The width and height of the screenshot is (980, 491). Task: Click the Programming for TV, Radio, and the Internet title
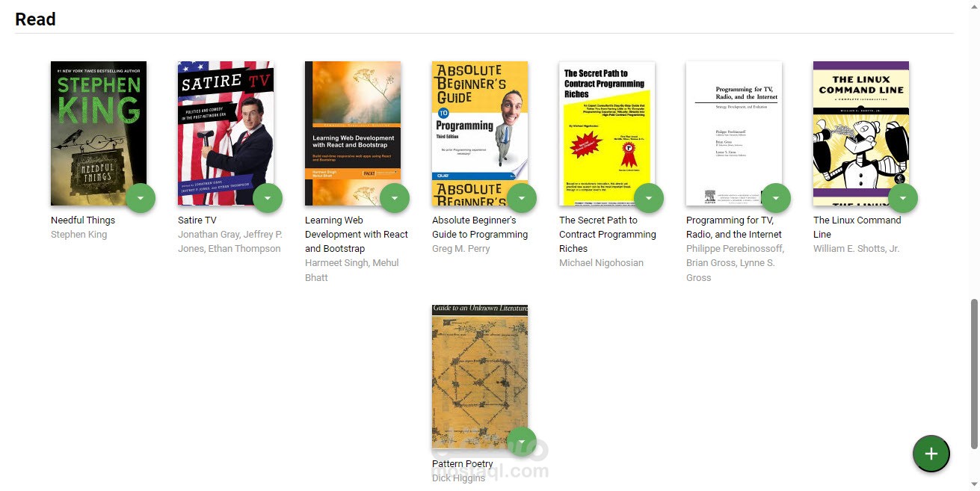(734, 227)
